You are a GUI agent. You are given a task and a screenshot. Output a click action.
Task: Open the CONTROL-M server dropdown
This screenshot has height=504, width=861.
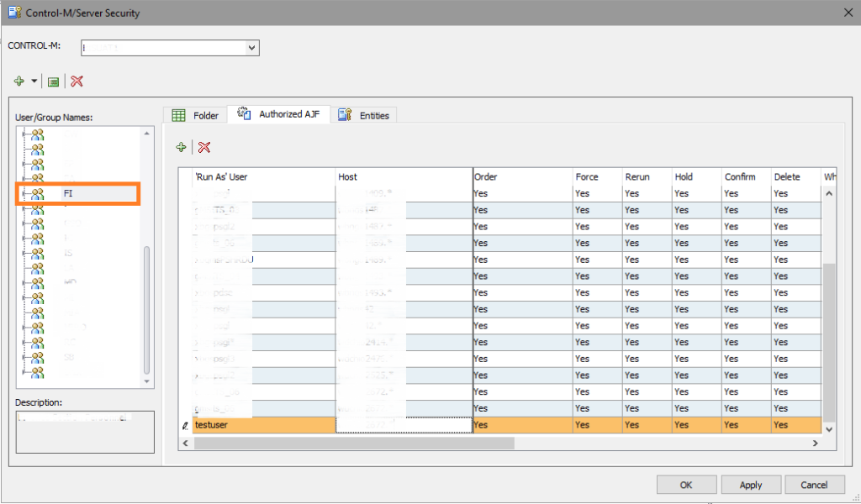click(x=251, y=48)
